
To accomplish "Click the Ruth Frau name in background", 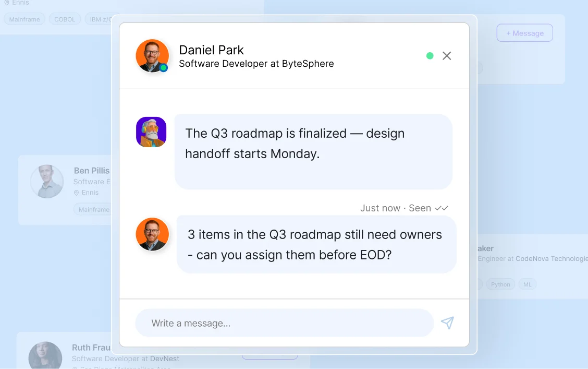I will pyautogui.click(x=91, y=348).
